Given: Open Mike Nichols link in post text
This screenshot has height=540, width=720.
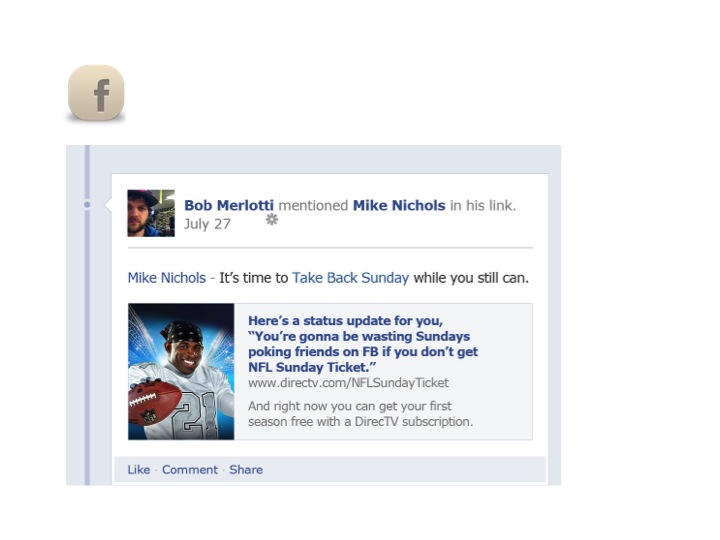Looking at the screenshot, I should point(167,278).
